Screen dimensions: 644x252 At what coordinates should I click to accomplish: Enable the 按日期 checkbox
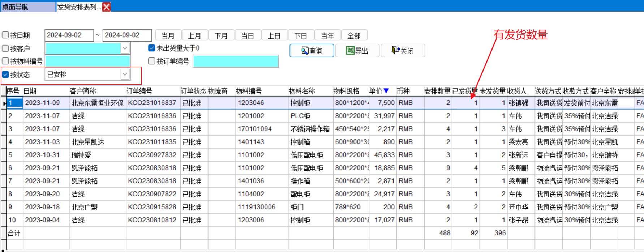[6, 35]
